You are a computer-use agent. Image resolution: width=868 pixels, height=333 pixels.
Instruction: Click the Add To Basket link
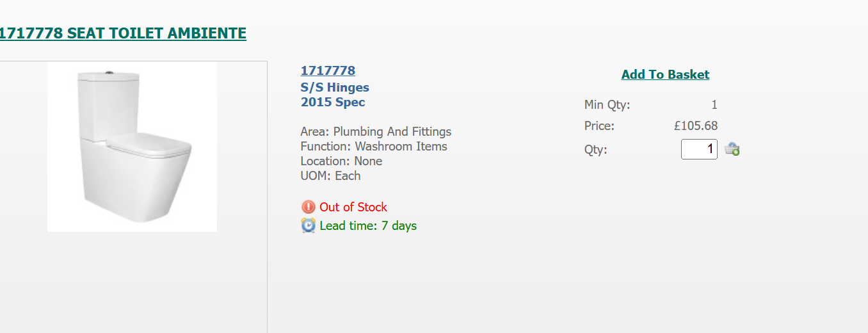coord(665,74)
